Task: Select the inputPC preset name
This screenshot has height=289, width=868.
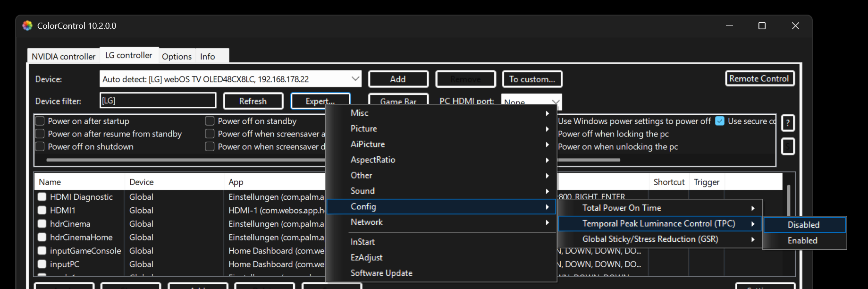Action: pos(65,264)
